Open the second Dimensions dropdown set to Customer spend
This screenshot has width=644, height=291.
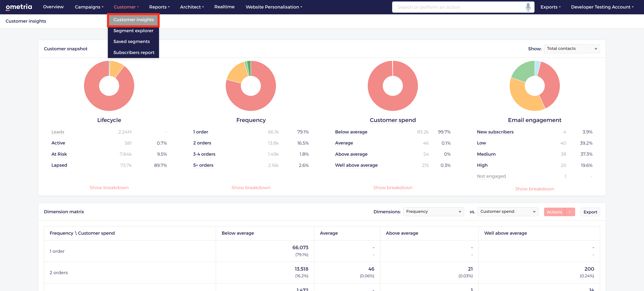click(507, 212)
